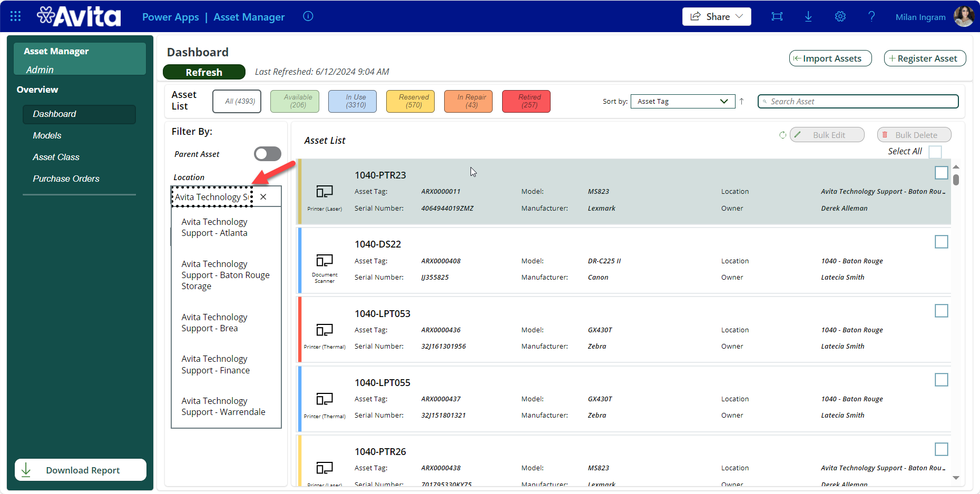Screen dimensions: 980x494
Task: Select checkbox for asset 1040-DS22
Action: tap(941, 242)
